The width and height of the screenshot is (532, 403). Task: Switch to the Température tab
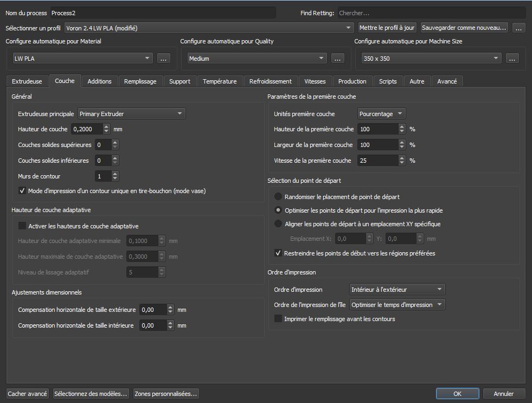(220, 81)
